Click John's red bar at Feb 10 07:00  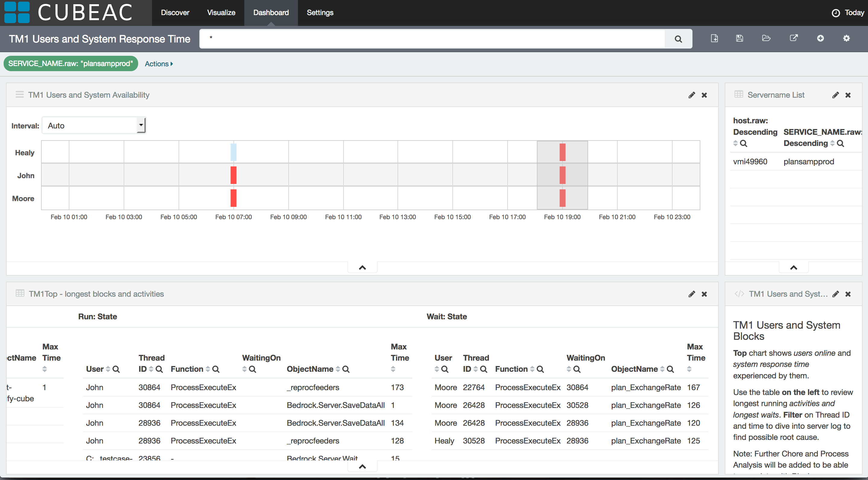click(x=233, y=175)
